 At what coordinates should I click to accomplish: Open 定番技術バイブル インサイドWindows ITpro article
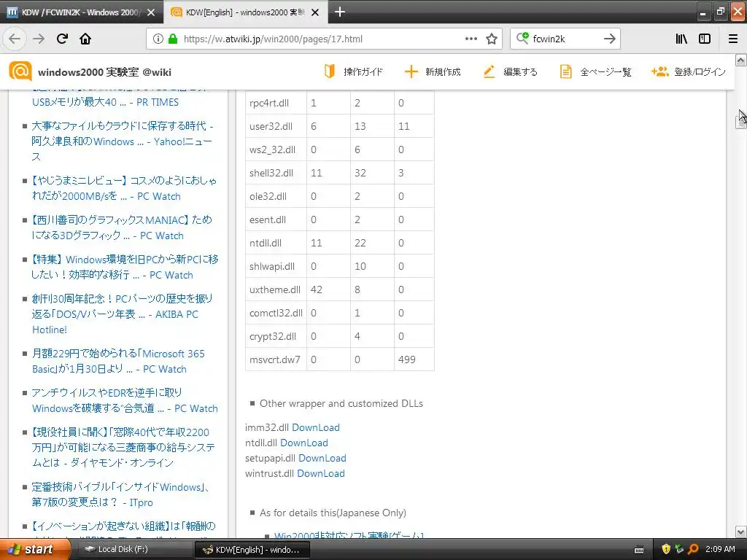pos(120,494)
